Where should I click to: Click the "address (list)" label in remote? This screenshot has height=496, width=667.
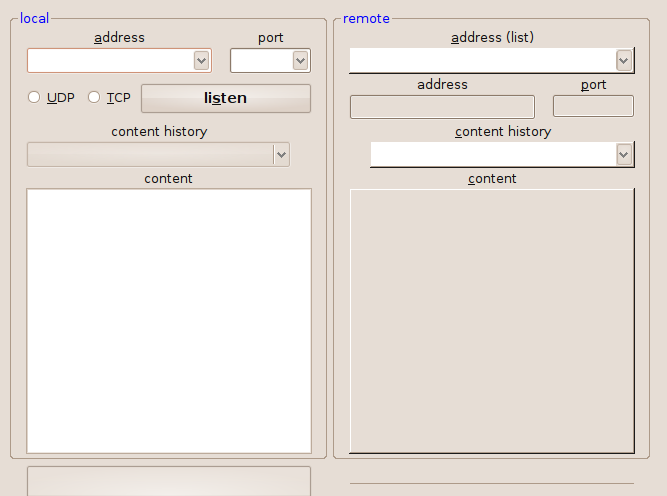[x=492, y=37]
